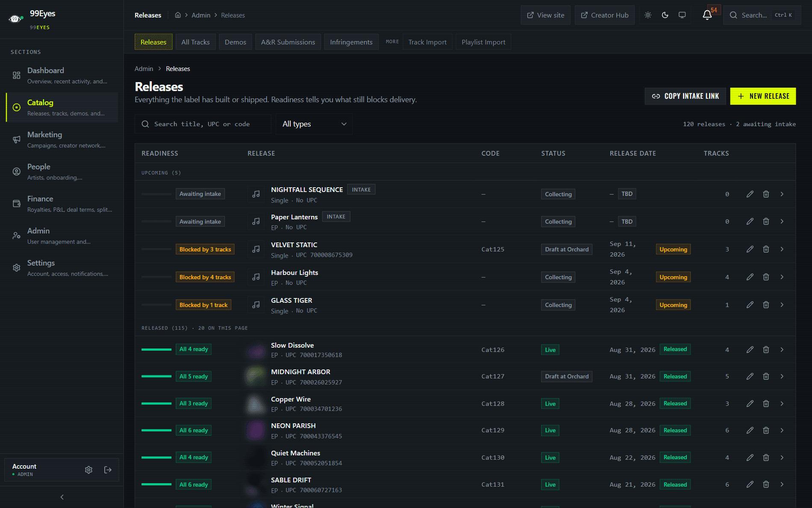This screenshot has width=812, height=508.
Task: Edit the NEON PARISH release
Action: point(750,430)
